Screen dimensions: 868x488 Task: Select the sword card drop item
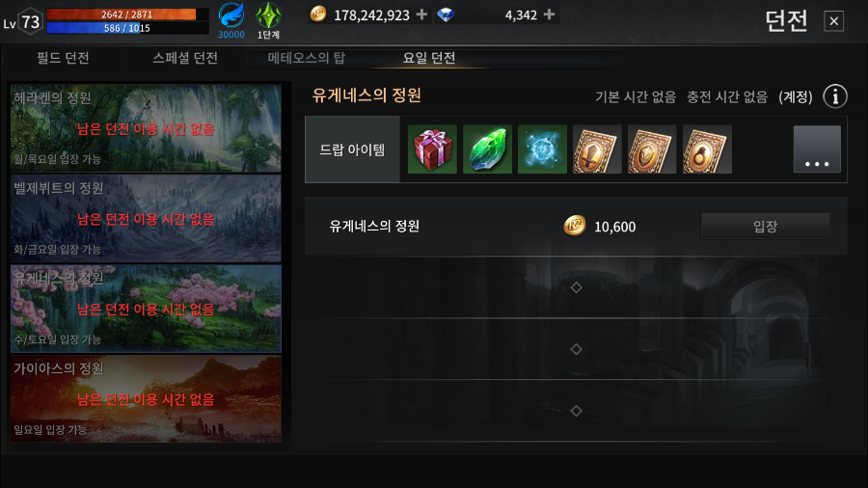coord(597,149)
